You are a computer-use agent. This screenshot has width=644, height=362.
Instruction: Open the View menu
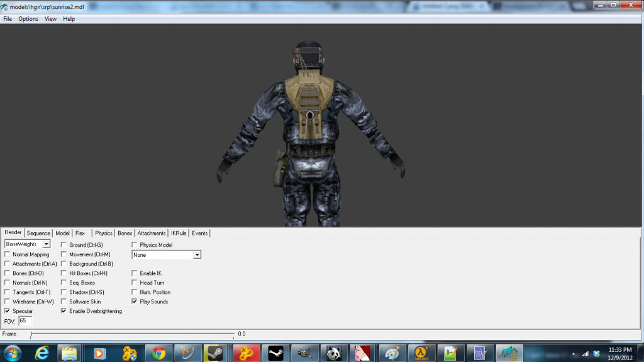pyautogui.click(x=50, y=19)
